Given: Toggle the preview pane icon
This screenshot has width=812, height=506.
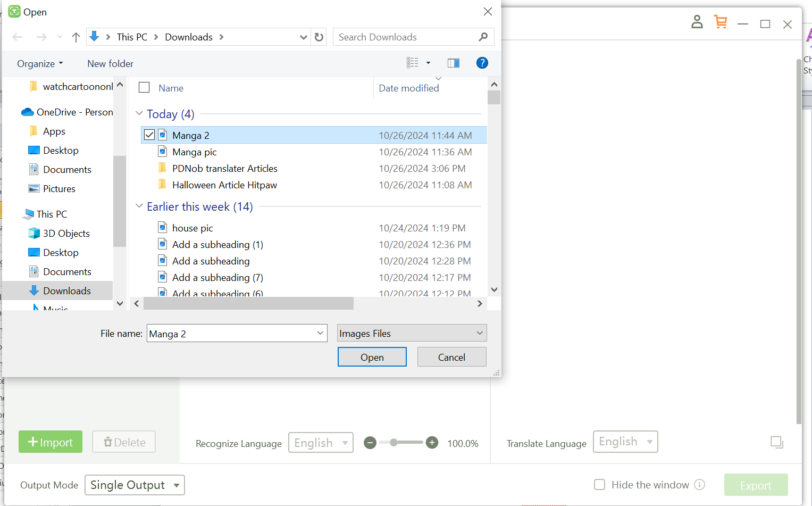Looking at the screenshot, I should (x=453, y=63).
